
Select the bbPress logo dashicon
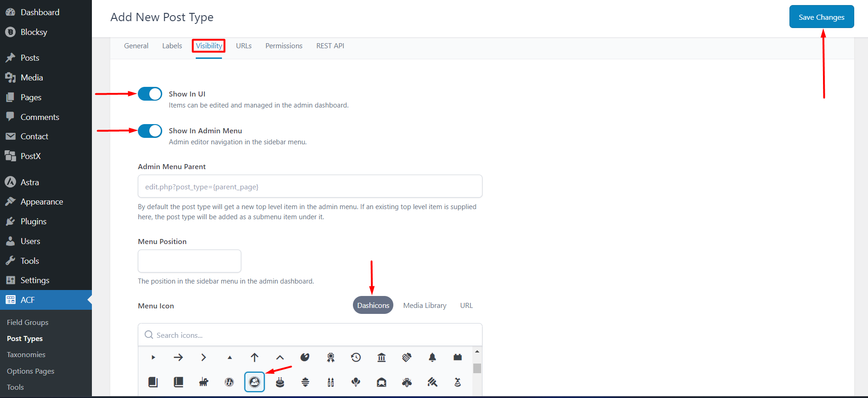pyautogui.click(x=229, y=382)
